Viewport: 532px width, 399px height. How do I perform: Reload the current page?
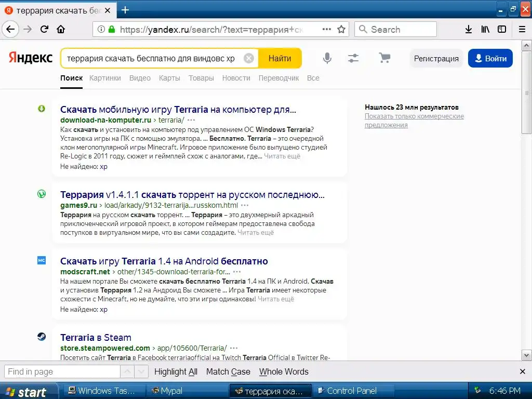[45, 29]
